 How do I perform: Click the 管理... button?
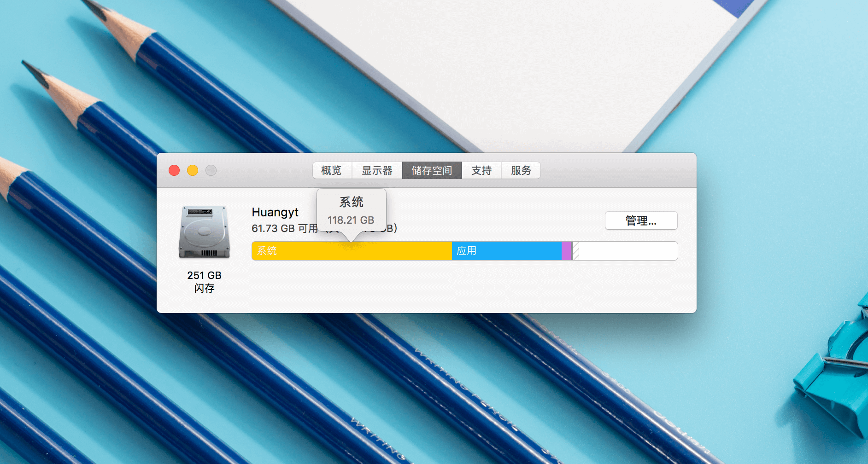[x=641, y=220]
